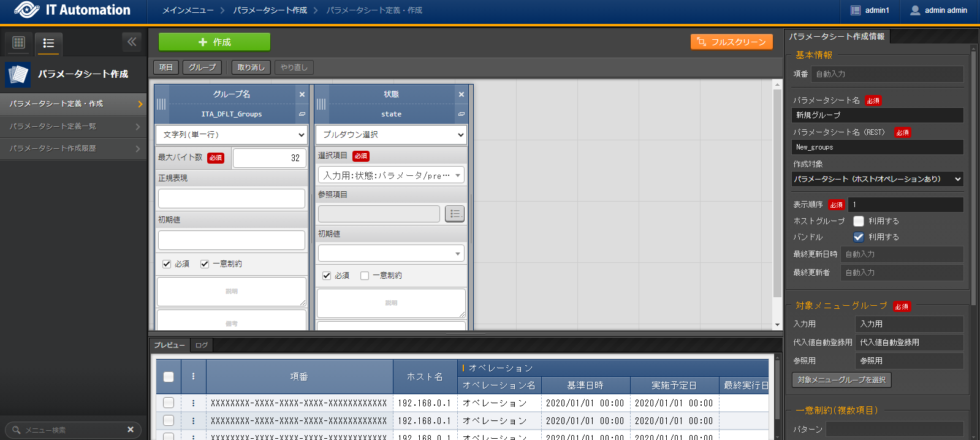
Task: Click the grid view icon in sidebar
Action: pos(19,42)
